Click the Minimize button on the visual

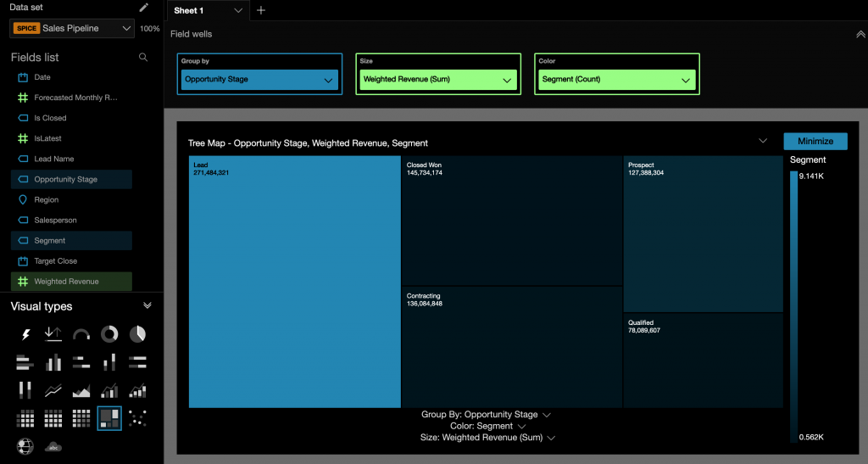click(815, 142)
